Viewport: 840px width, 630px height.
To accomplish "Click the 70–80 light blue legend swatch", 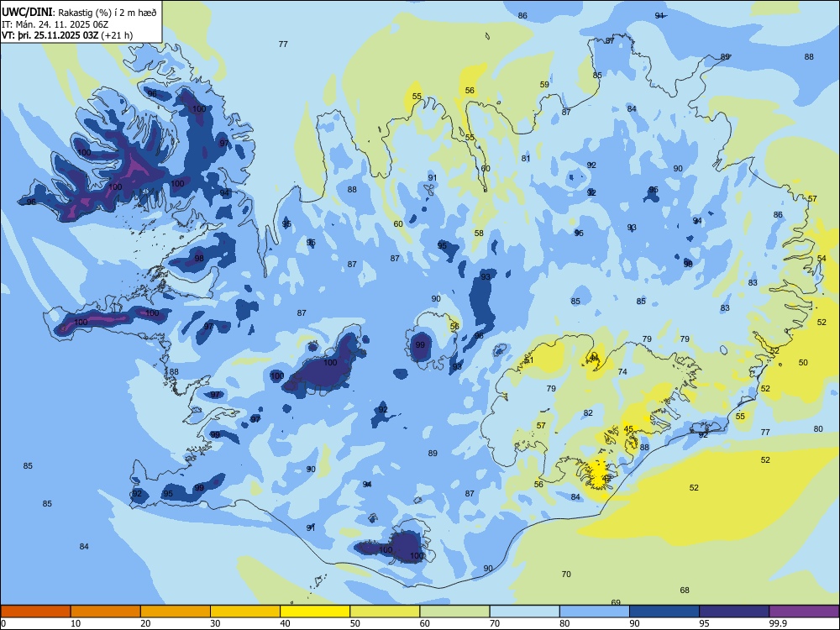I will point(524,612).
